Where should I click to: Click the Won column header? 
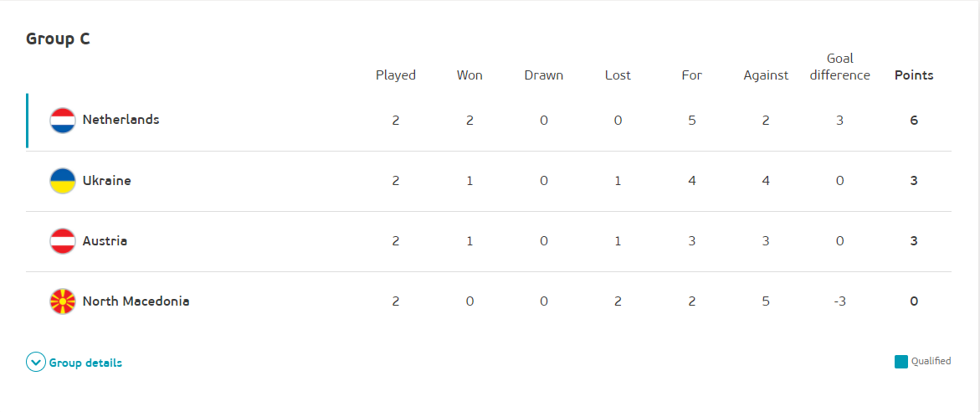[469, 75]
